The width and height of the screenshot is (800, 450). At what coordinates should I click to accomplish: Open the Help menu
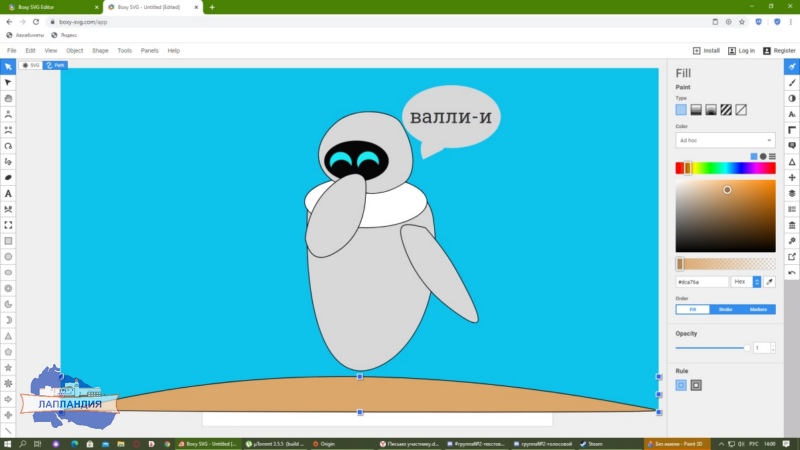173,51
